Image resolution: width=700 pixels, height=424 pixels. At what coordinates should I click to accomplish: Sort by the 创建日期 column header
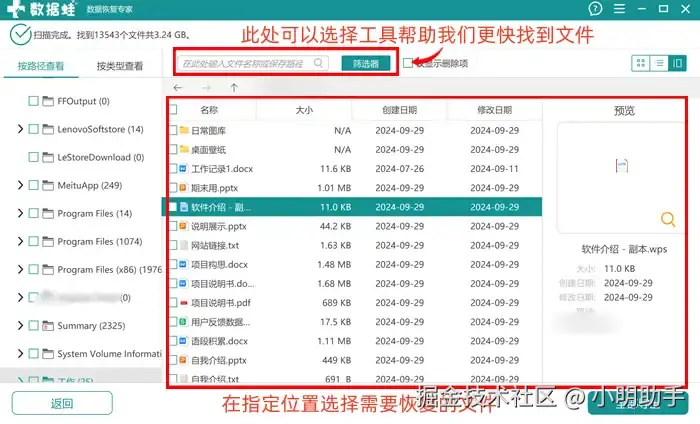click(400, 110)
